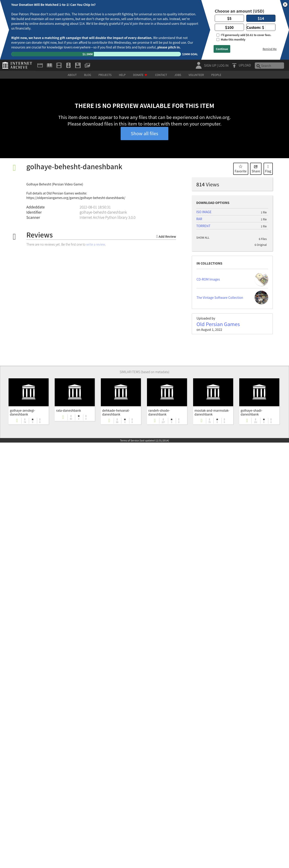The width and height of the screenshot is (289, 868).
Task: Open the Audio speaker icon
Action: (x=68, y=65)
